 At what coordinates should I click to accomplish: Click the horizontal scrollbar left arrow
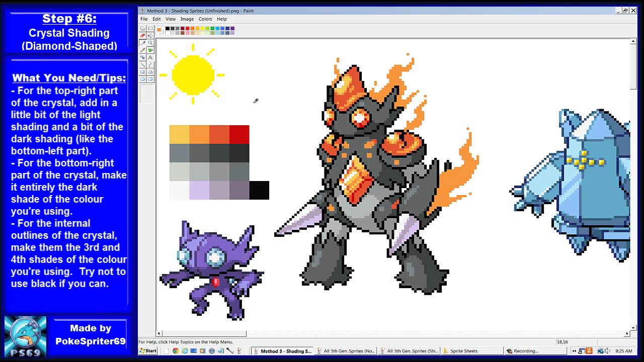tap(159, 333)
